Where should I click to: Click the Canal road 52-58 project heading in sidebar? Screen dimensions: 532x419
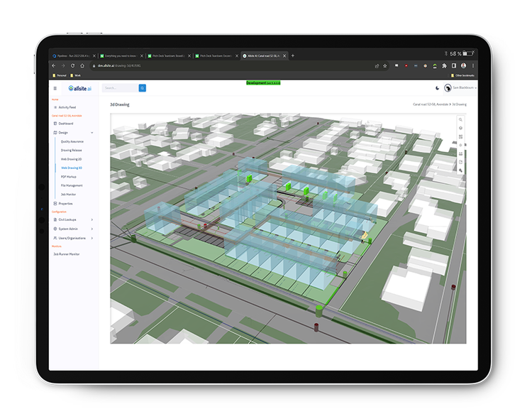[x=67, y=116]
